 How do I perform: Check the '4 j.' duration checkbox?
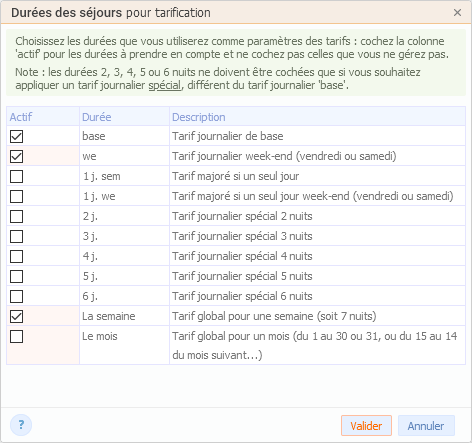tap(16, 256)
